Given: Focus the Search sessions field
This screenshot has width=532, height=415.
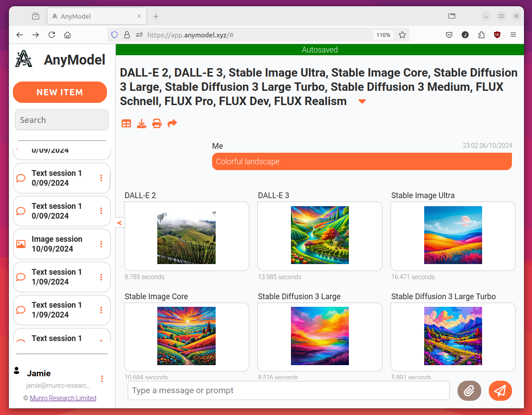Looking at the screenshot, I should pyautogui.click(x=62, y=120).
